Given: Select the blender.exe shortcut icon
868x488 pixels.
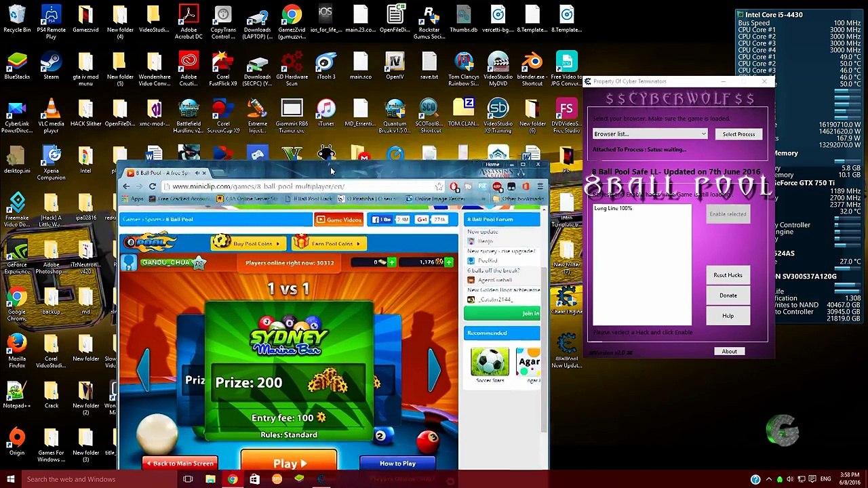Looking at the screenshot, I should pos(532,68).
